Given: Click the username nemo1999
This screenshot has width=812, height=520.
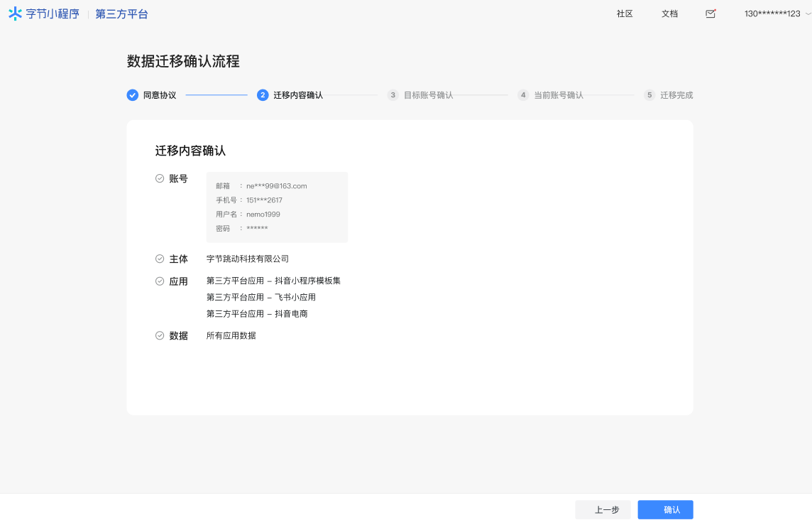Looking at the screenshot, I should tap(263, 214).
